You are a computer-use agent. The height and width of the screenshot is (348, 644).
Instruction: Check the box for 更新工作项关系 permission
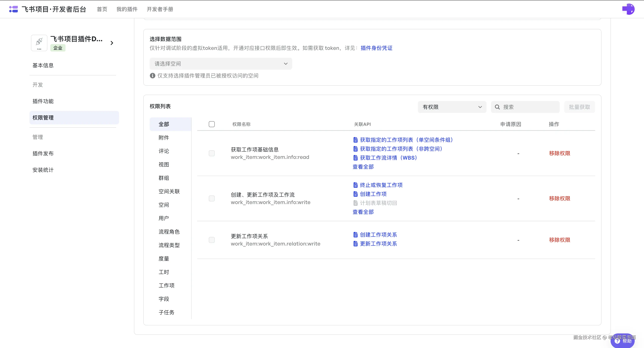click(x=212, y=240)
